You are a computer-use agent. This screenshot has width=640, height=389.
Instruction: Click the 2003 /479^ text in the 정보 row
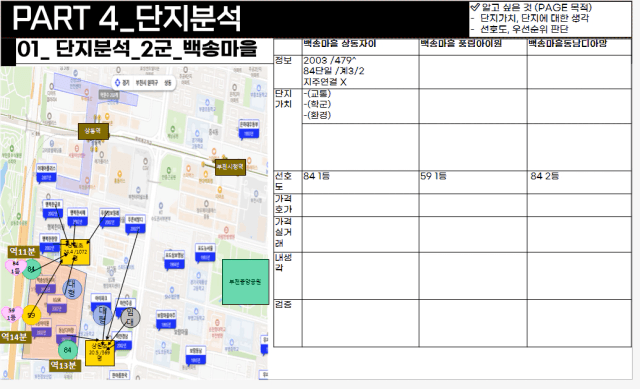pos(330,60)
